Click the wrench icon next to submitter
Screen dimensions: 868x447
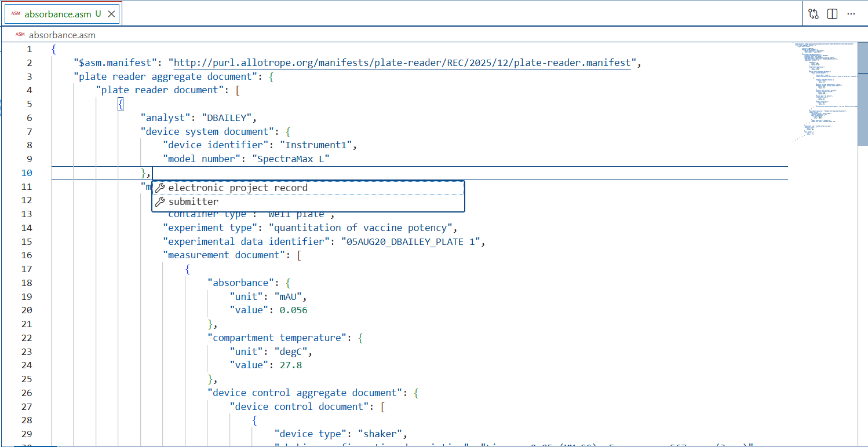(x=160, y=202)
